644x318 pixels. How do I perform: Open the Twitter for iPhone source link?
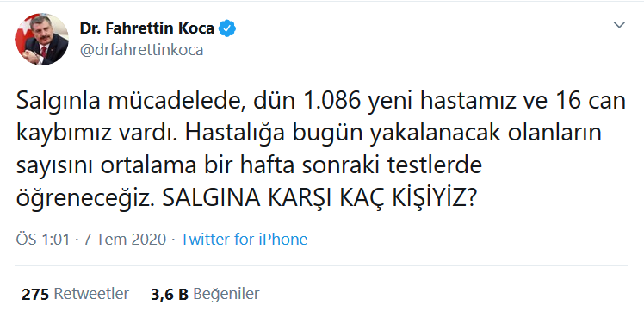[x=244, y=239]
